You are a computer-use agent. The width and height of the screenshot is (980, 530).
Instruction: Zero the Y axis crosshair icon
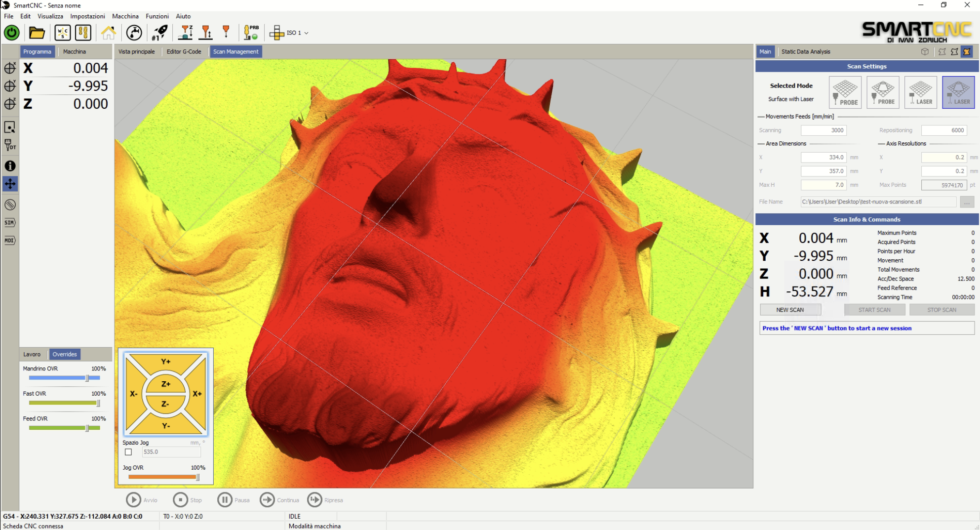(x=10, y=86)
